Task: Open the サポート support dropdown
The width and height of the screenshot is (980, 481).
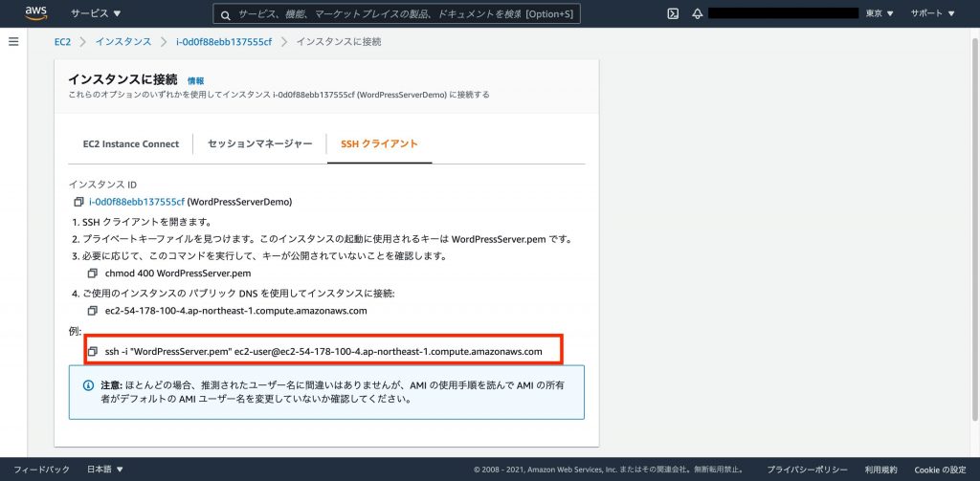Action: [932, 13]
